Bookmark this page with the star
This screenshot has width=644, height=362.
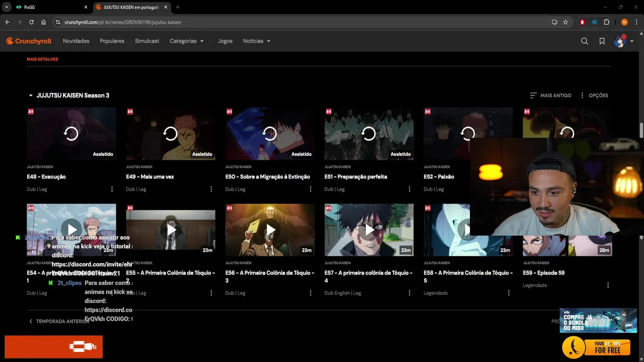[566, 22]
